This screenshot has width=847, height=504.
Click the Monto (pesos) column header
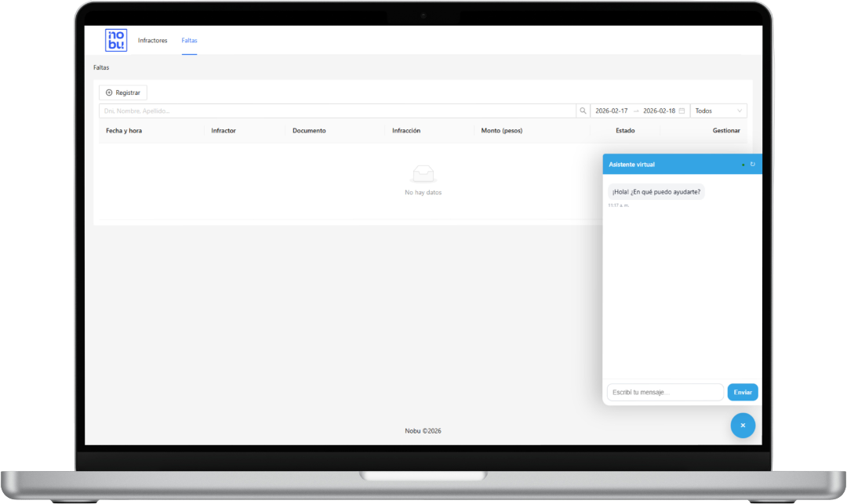point(501,130)
